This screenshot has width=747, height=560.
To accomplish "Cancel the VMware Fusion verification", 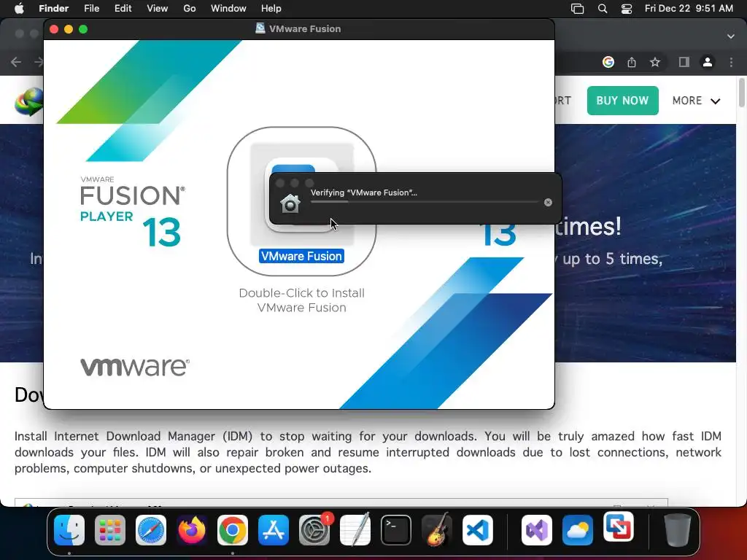I will coord(548,203).
